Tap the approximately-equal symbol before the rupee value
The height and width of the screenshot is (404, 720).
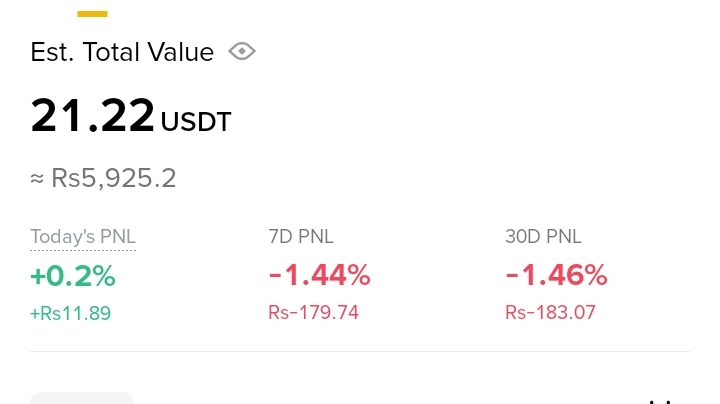coord(38,179)
